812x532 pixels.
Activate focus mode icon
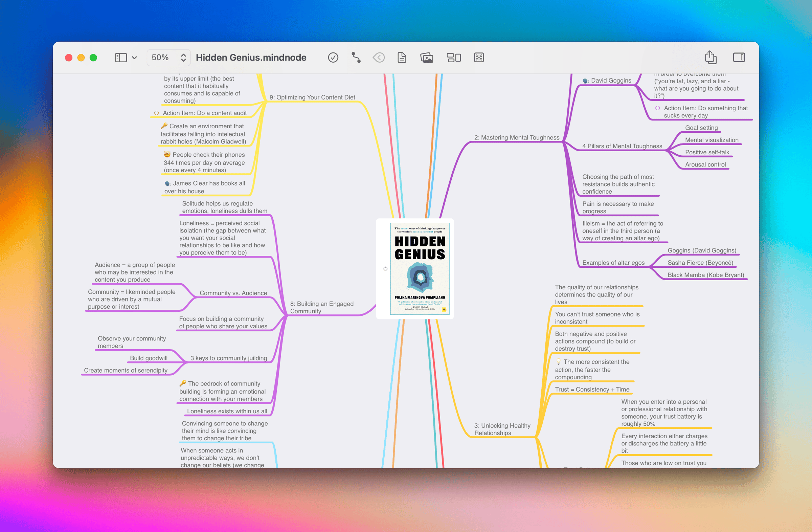point(479,57)
